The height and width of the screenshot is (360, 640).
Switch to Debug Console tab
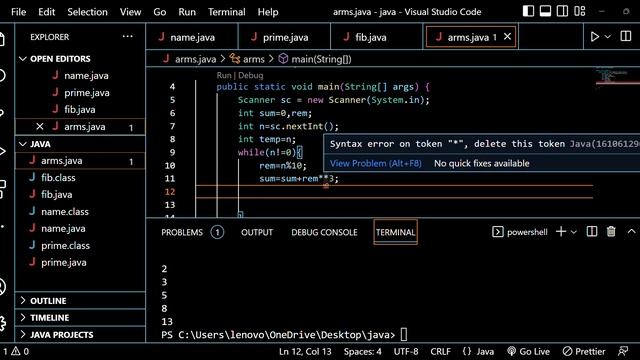pos(324,232)
